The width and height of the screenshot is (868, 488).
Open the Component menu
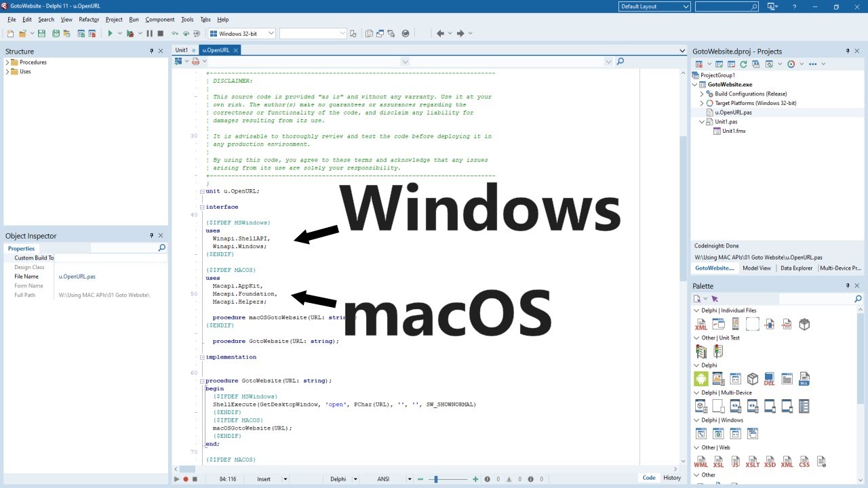[x=160, y=20]
